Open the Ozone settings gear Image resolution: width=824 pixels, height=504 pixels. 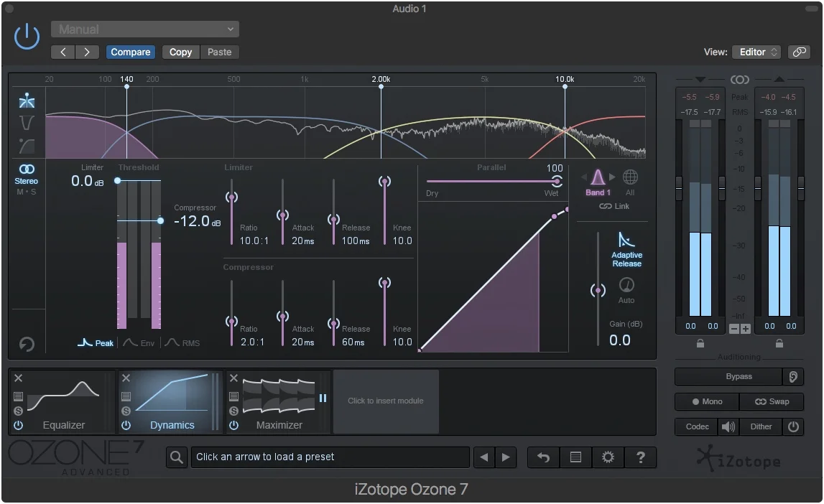[608, 457]
